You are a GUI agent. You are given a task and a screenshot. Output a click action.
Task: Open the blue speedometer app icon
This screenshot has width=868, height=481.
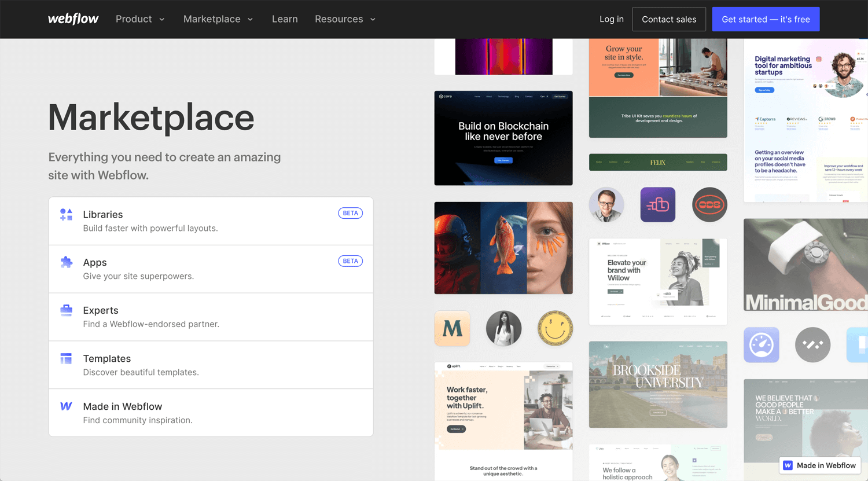pos(762,345)
